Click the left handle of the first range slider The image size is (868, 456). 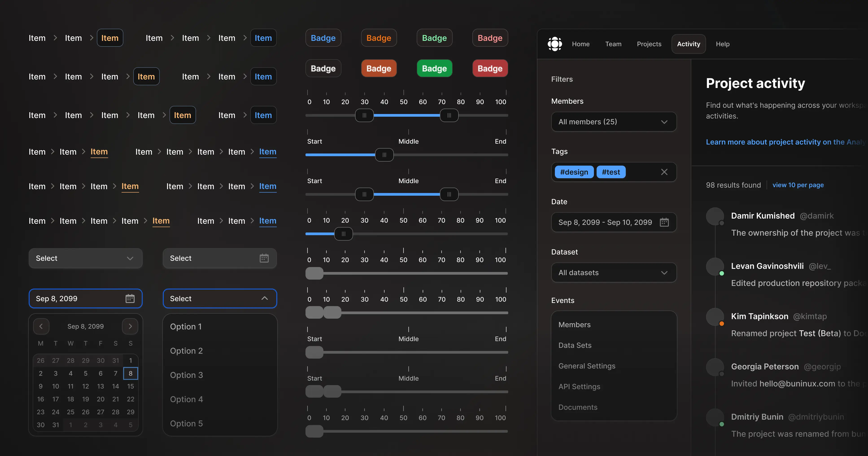364,115
